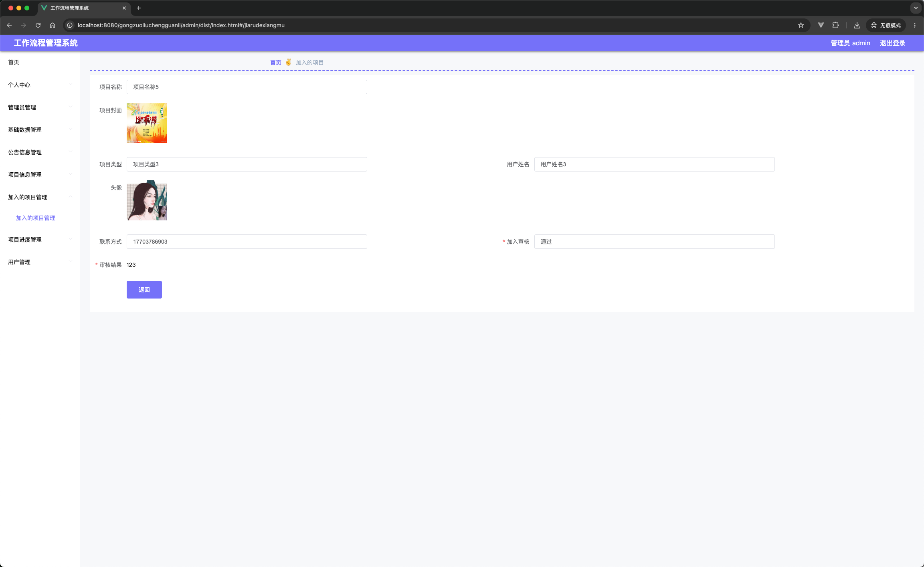This screenshot has width=924, height=567.
Task: Open a new browser tab with plus icon
Action: [x=139, y=8]
